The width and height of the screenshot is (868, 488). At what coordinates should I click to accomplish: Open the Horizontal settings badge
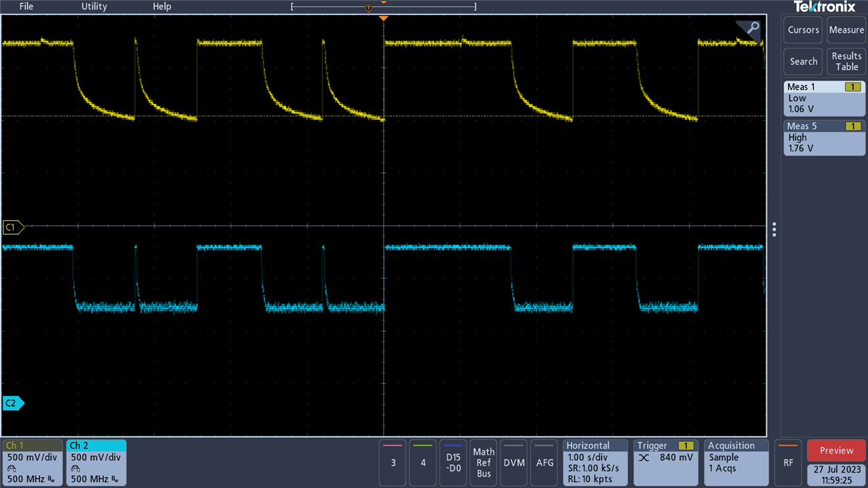click(595, 462)
